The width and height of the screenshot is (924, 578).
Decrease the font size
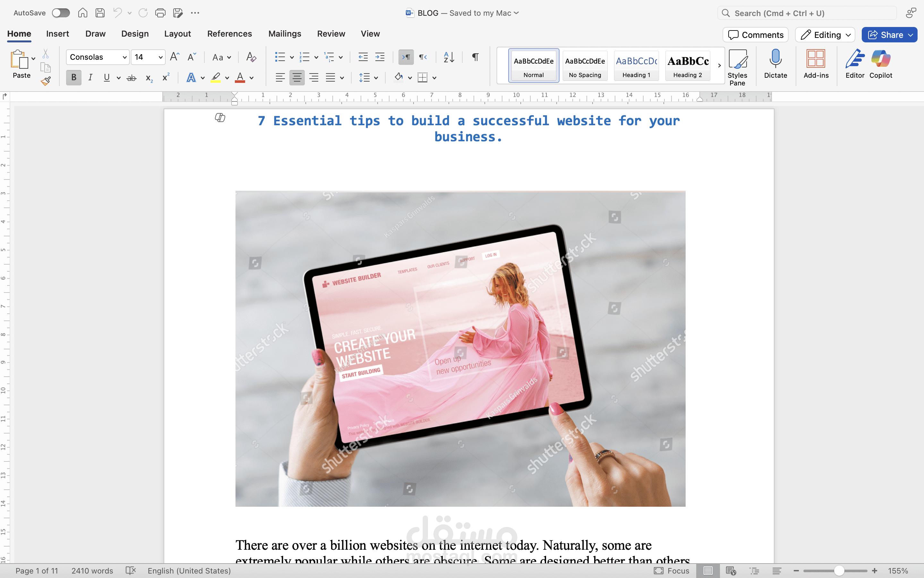click(192, 57)
